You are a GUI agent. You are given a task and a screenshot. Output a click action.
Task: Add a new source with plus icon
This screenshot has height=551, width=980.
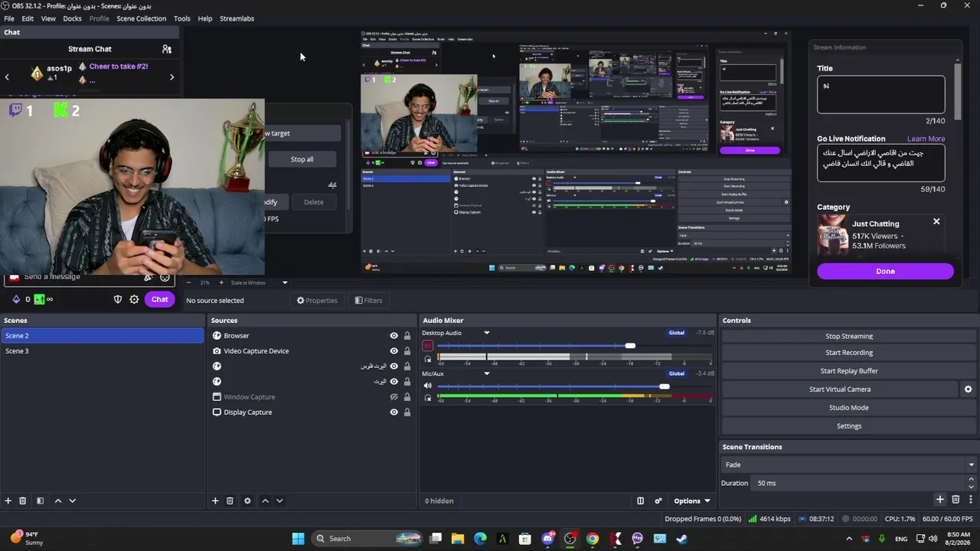(215, 500)
